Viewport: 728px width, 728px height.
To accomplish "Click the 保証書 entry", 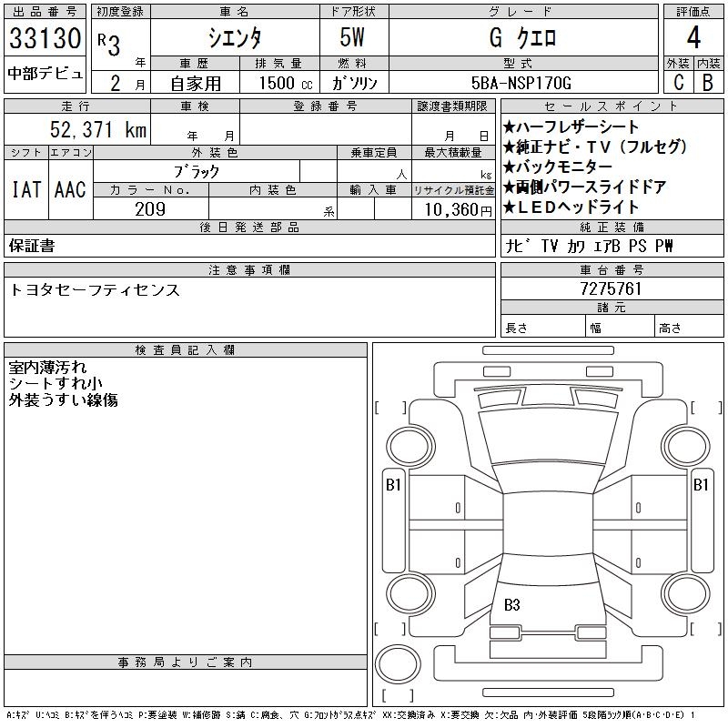I will (32, 246).
